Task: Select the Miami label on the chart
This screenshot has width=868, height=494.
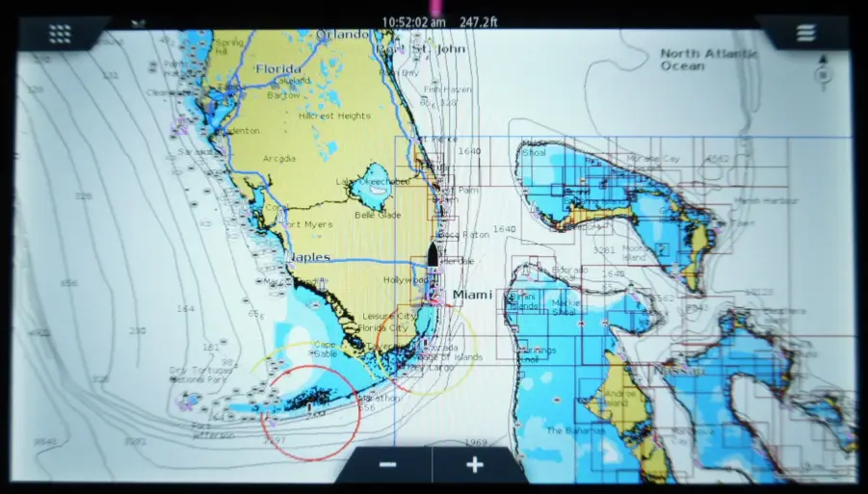Action: tap(472, 294)
